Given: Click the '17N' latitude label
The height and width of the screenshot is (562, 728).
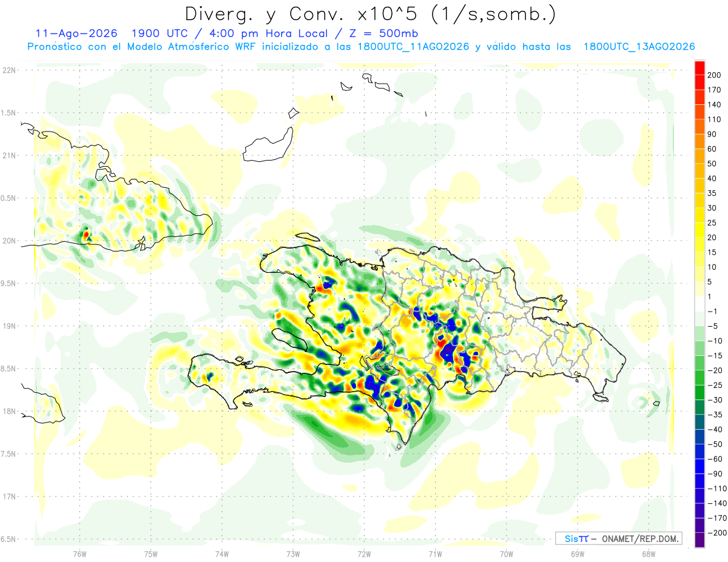Looking at the screenshot, I should coord(9,497).
